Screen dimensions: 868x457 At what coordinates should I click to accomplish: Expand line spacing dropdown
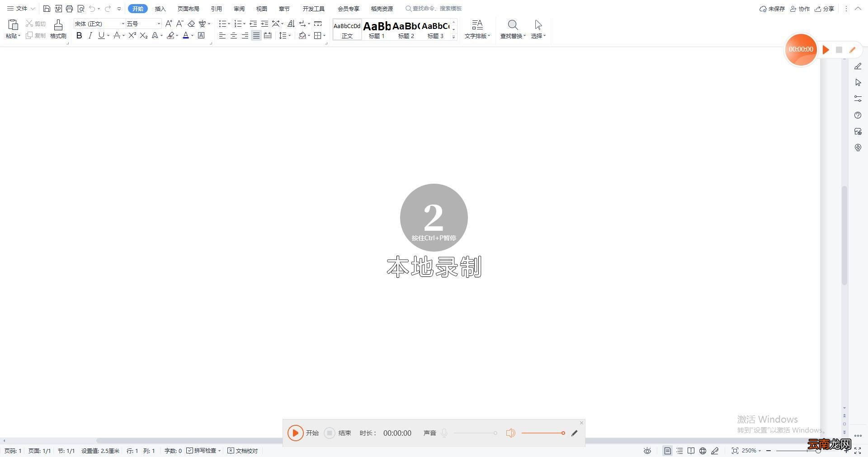tap(289, 35)
